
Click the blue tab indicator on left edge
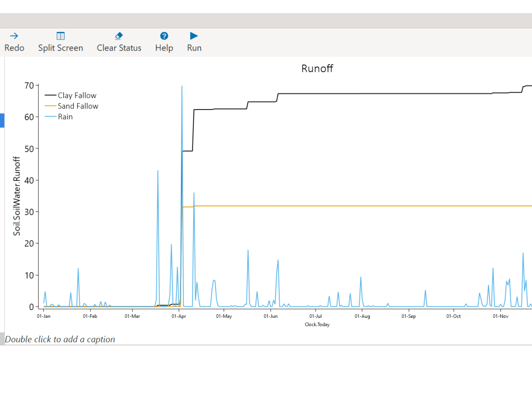pyautogui.click(x=1, y=120)
